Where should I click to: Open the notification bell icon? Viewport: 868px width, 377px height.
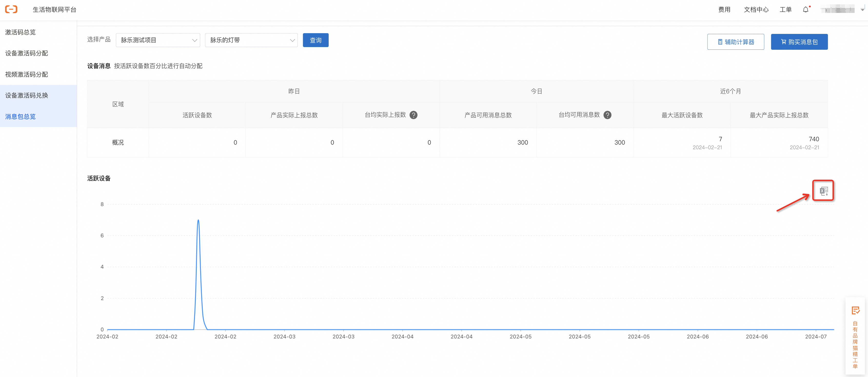[806, 10]
